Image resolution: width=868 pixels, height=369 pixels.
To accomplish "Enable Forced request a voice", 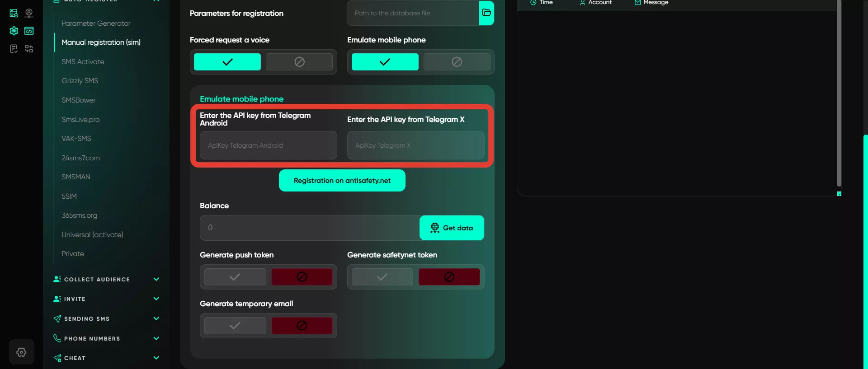I will (x=227, y=62).
